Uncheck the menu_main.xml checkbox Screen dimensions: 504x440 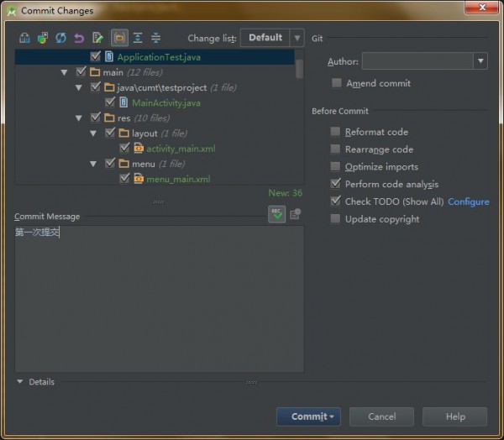[x=124, y=178]
